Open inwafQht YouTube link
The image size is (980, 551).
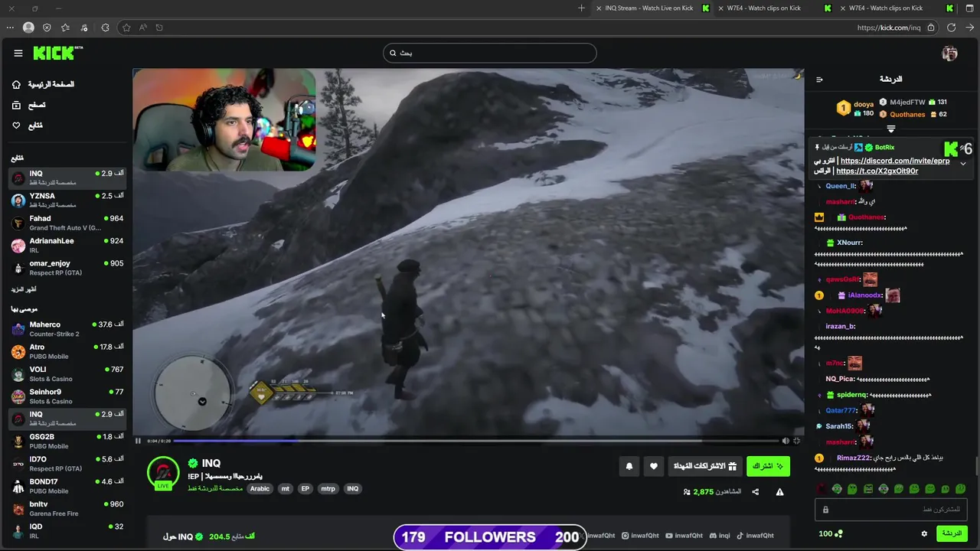click(684, 536)
